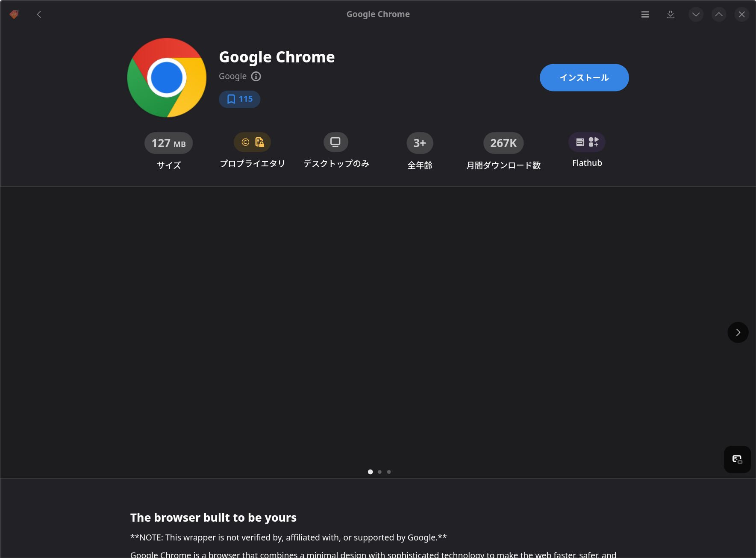
Task: Click the 267K monthly downloads badge
Action: click(503, 143)
